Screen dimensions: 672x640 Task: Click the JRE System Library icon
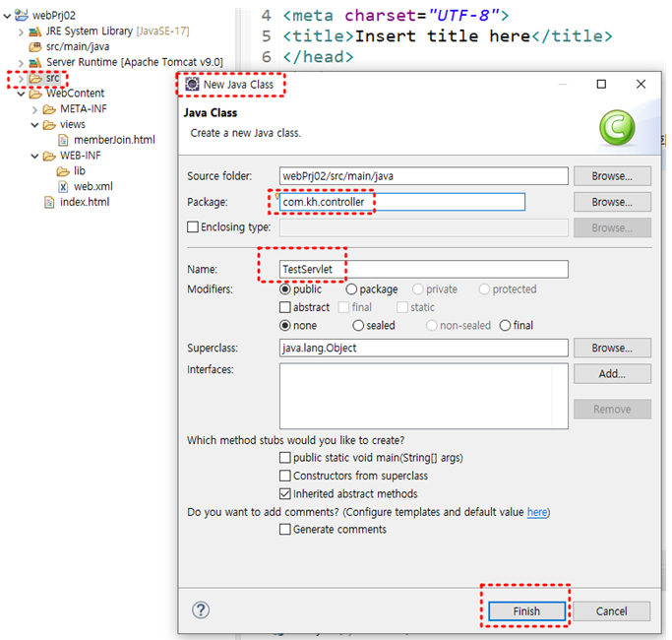tap(35, 32)
